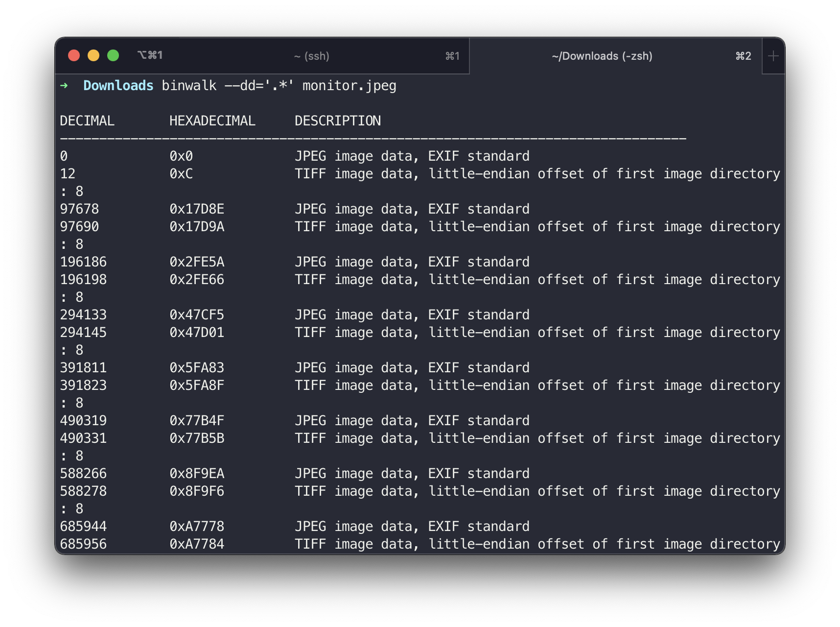Click the hex value 0x47CF5
The height and width of the screenshot is (627, 840).
197,315
